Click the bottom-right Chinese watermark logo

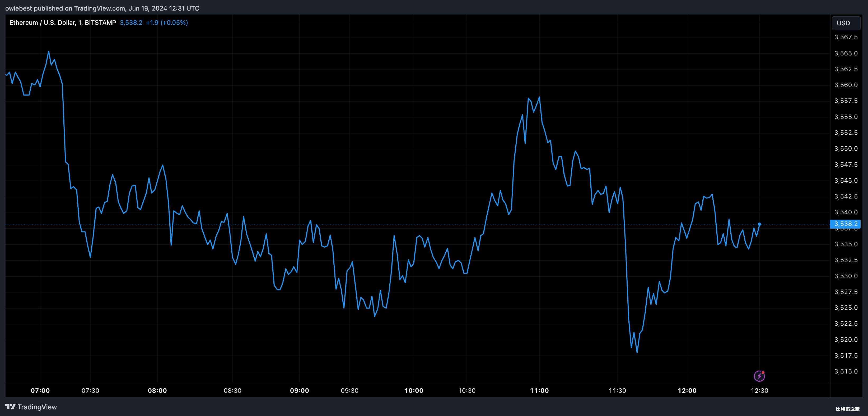[x=847, y=409]
